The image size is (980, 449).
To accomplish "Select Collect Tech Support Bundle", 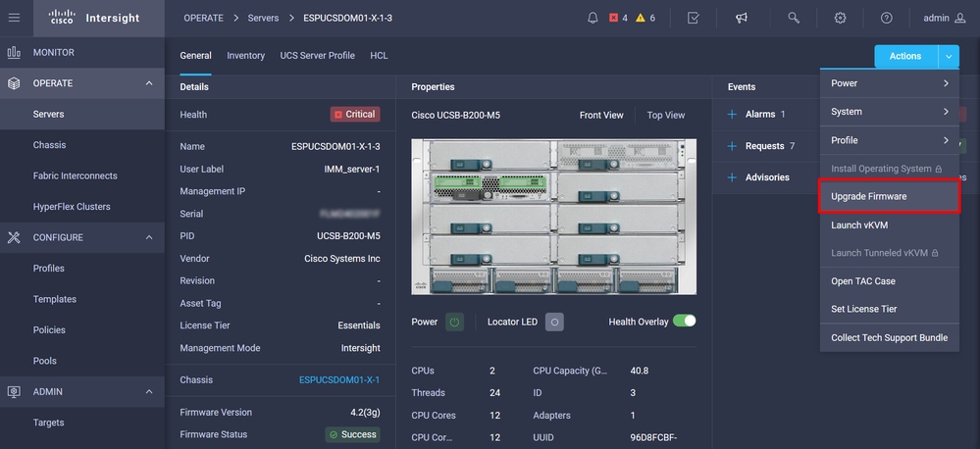I will pos(890,338).
